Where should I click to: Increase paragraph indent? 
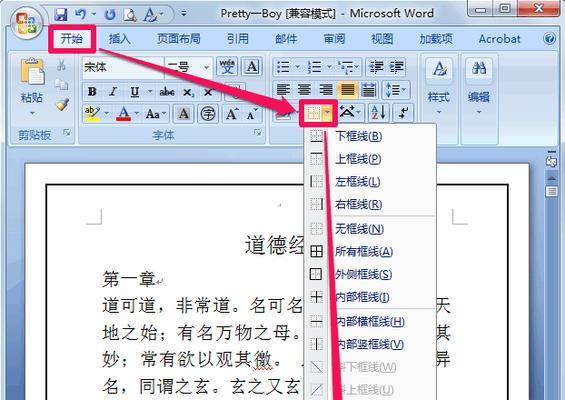(397, 67)
